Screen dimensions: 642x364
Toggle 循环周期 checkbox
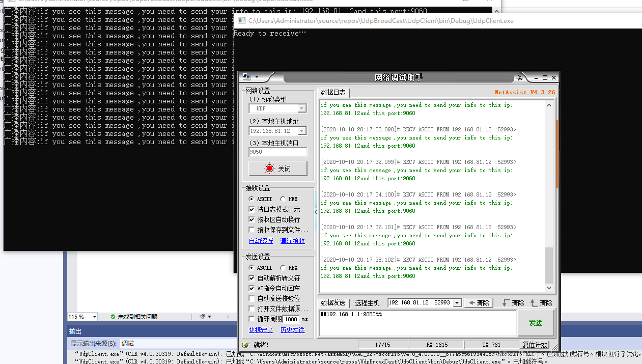252,319
